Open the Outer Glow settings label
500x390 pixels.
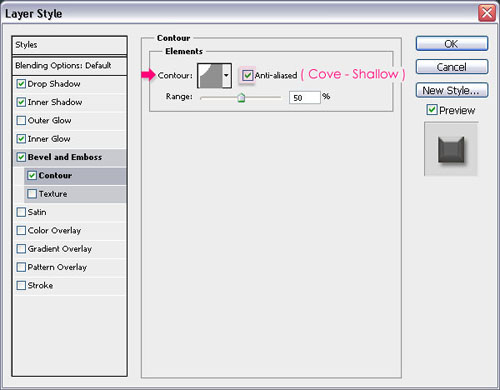tap(50, 121)
